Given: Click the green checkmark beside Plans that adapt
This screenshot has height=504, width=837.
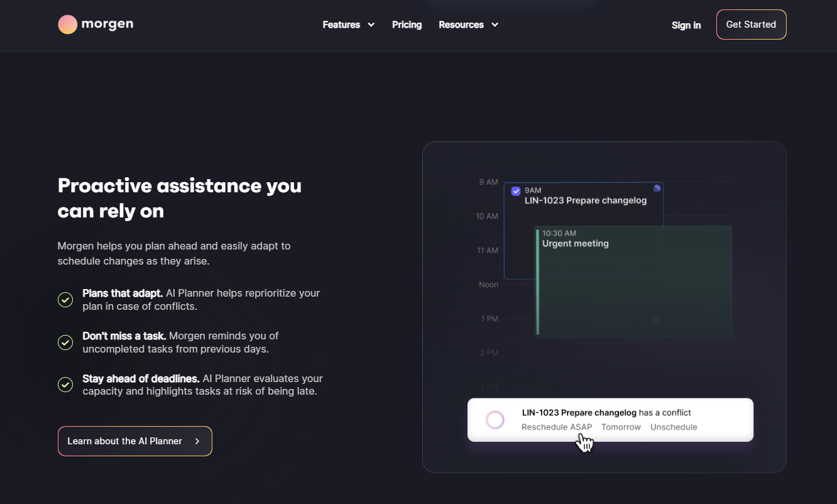Looking at the screenshot, I should pos(65,300).
